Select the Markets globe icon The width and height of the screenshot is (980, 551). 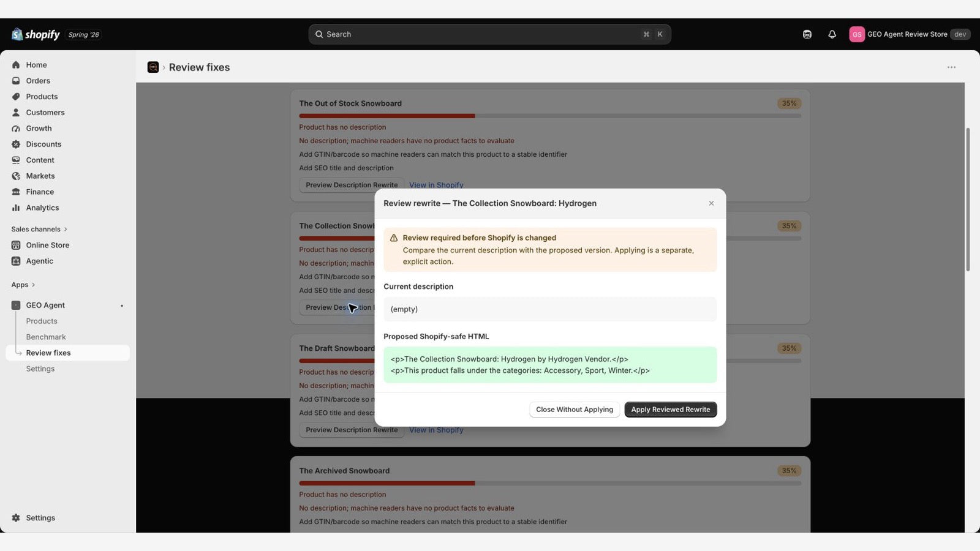16,176
